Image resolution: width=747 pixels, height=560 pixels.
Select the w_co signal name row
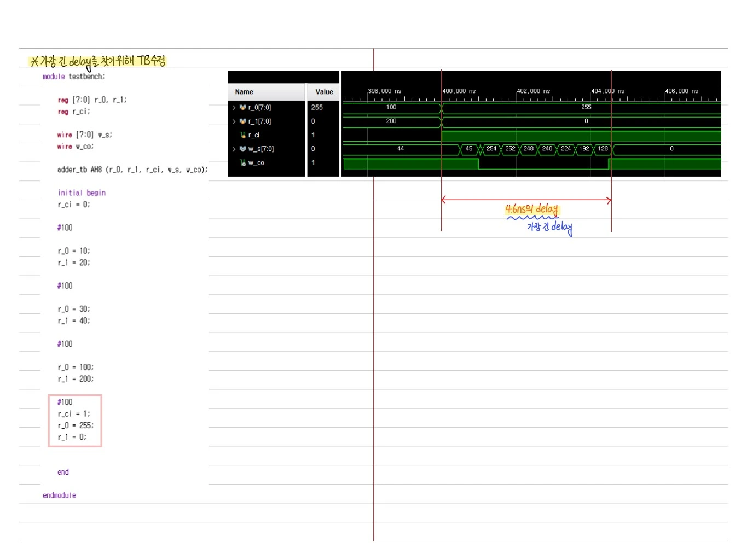267,163
